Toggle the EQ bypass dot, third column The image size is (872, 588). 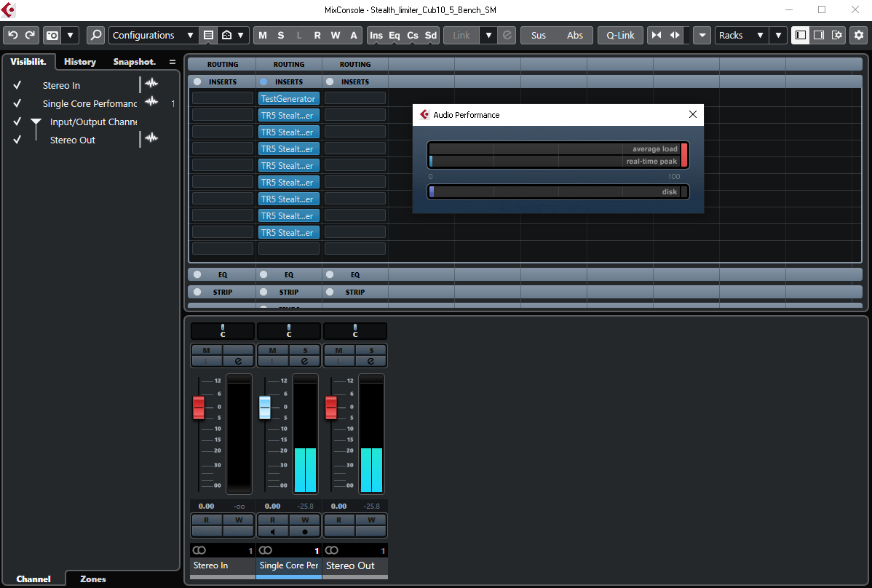tap(330, 274)
